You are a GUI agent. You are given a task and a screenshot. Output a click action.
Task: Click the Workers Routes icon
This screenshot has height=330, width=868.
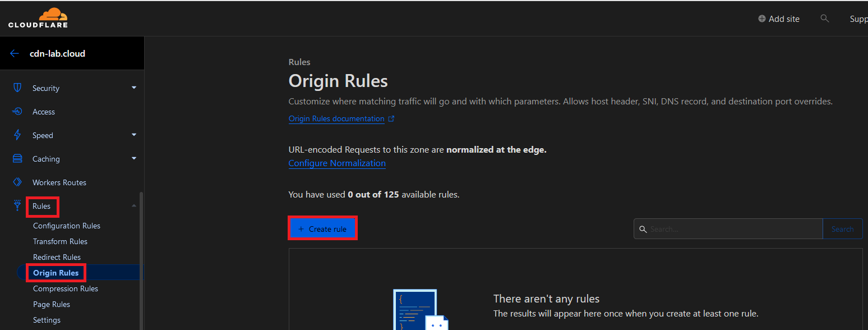17,182
